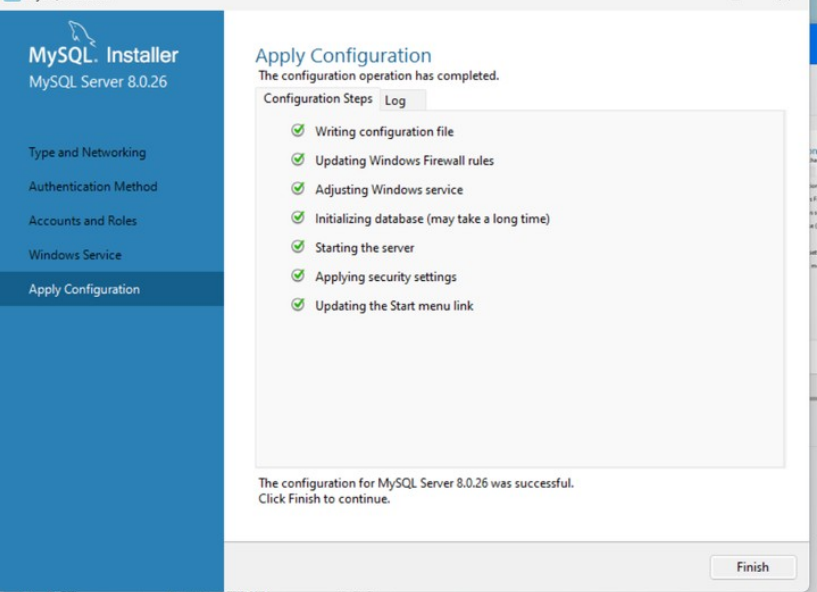Select the Configuration Steps tab
817x592 pixels.
coord(318,98)
